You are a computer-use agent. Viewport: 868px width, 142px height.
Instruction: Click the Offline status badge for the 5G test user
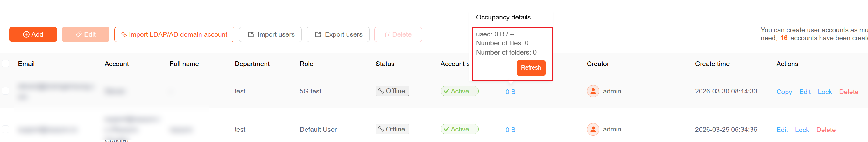392,91
